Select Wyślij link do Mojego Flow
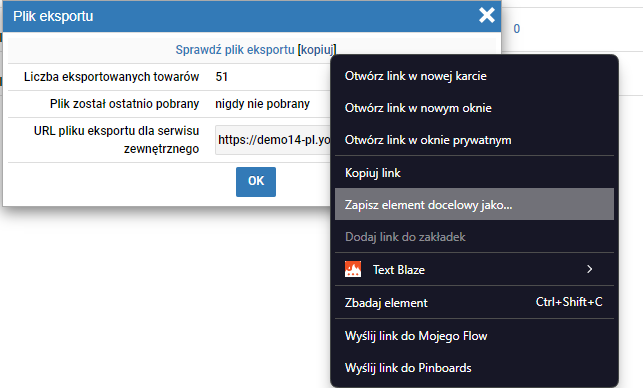Screen dimensions: 643x388 474,336
